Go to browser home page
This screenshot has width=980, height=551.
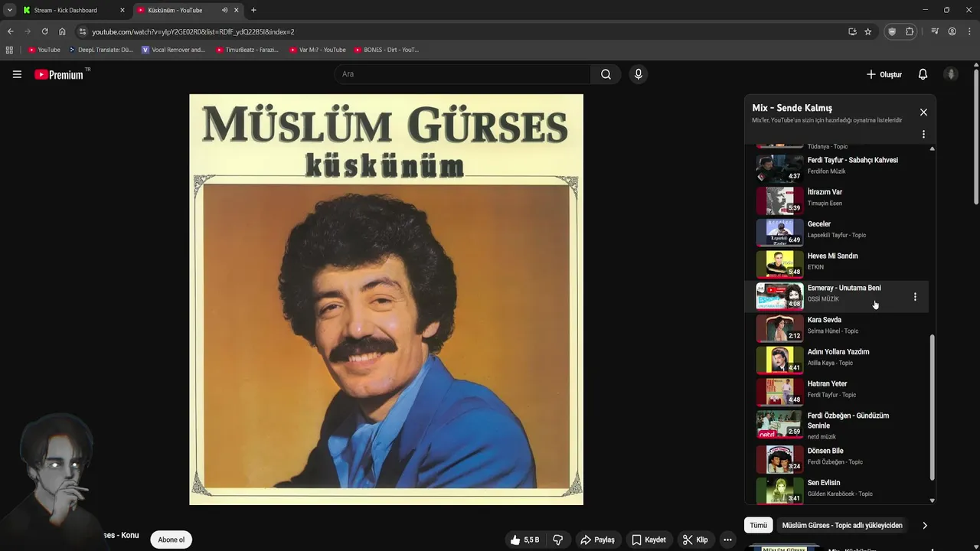click(x=62, y=31)
